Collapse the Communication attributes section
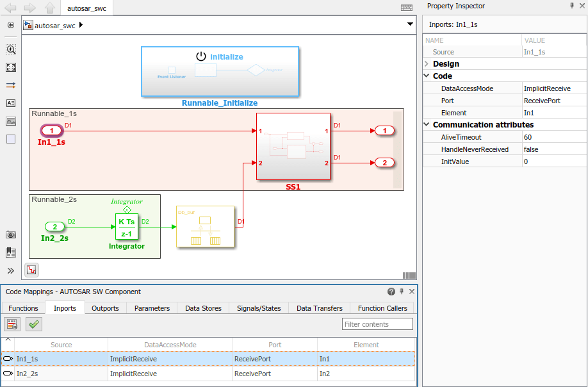Screen dimensions: 588x387 coord(427,124)
